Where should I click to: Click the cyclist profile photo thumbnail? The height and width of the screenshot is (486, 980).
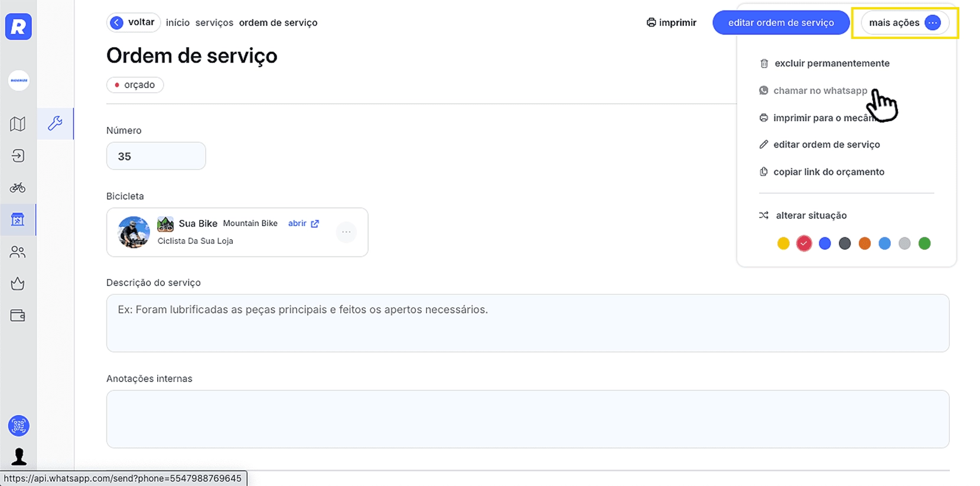click(x=134, y=232)
